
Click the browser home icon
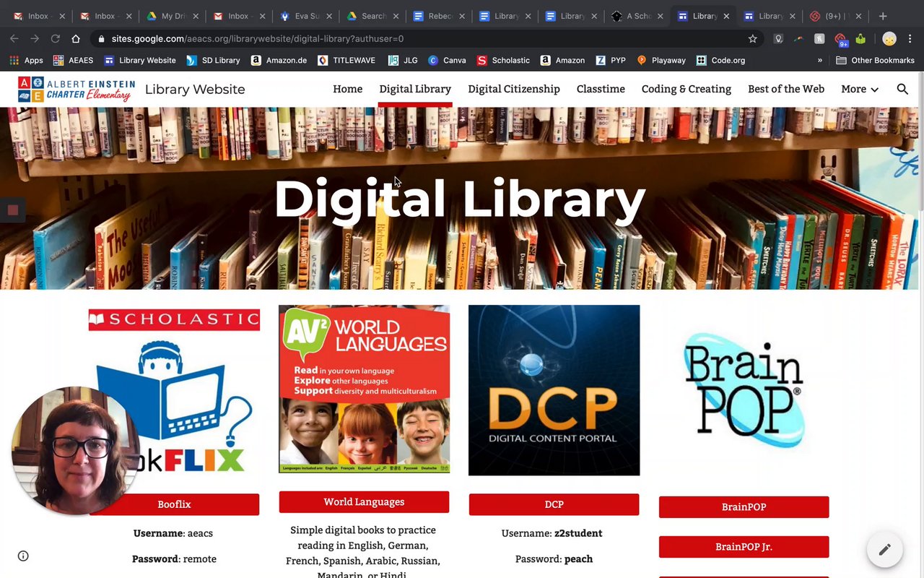point(76,39)
